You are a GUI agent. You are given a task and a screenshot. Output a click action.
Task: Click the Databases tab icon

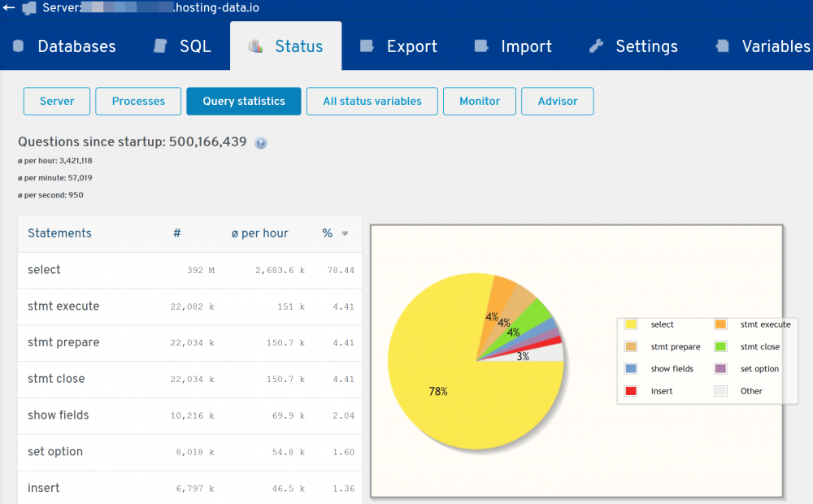coord(18,46)
